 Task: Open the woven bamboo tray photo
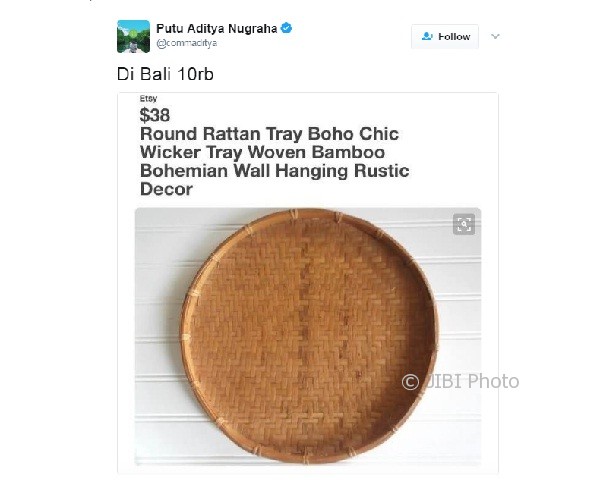point(308,336)
